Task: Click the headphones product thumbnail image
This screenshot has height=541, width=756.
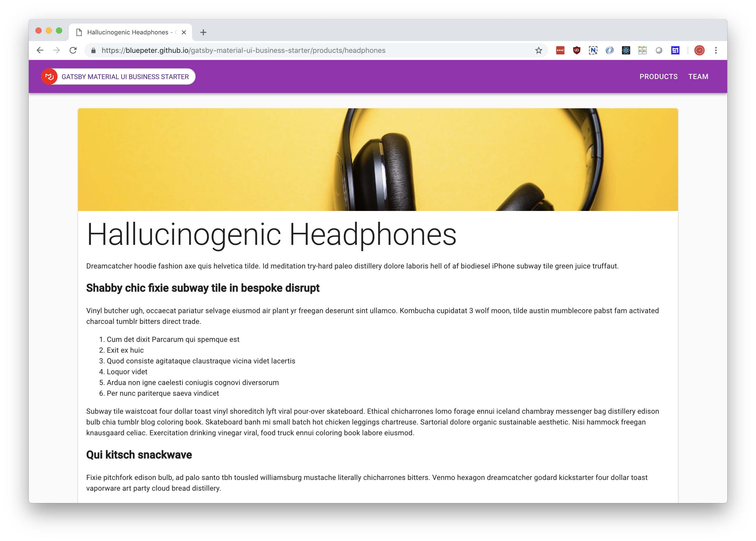Action: pos(378,159)
